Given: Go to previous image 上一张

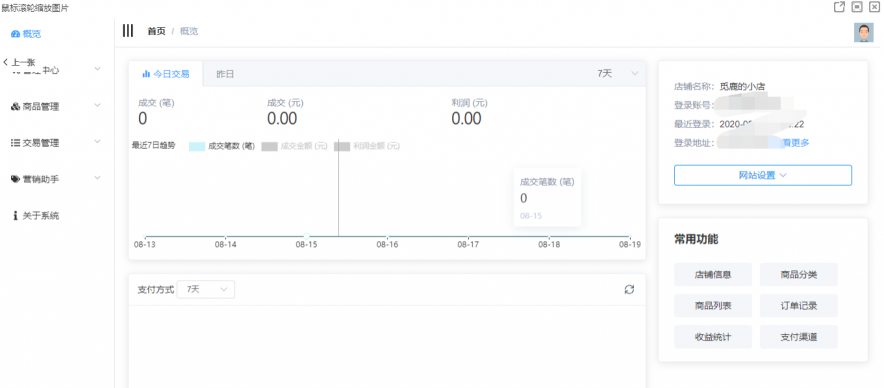Looking at the screenshot, I should tap(19, 62).
